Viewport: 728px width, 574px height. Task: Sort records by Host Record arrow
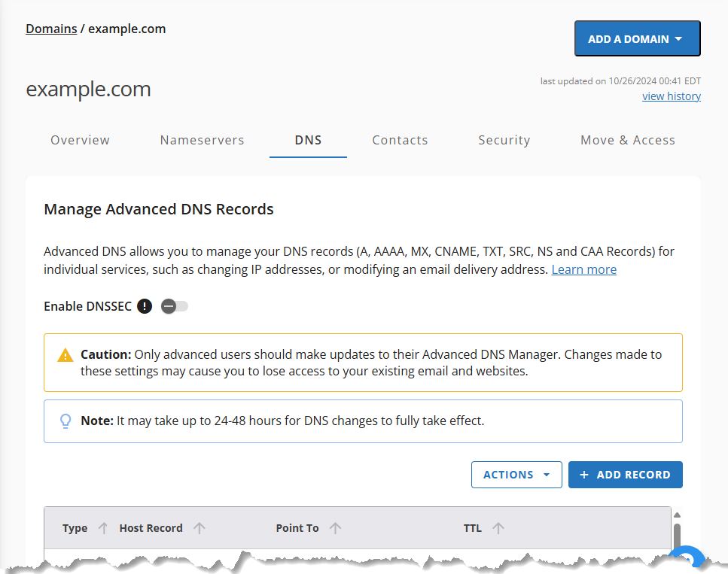point(200,528)
